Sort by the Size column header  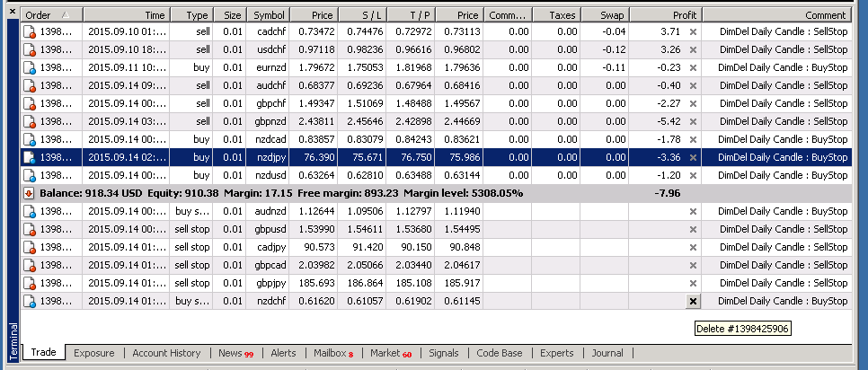click(229, 15)
